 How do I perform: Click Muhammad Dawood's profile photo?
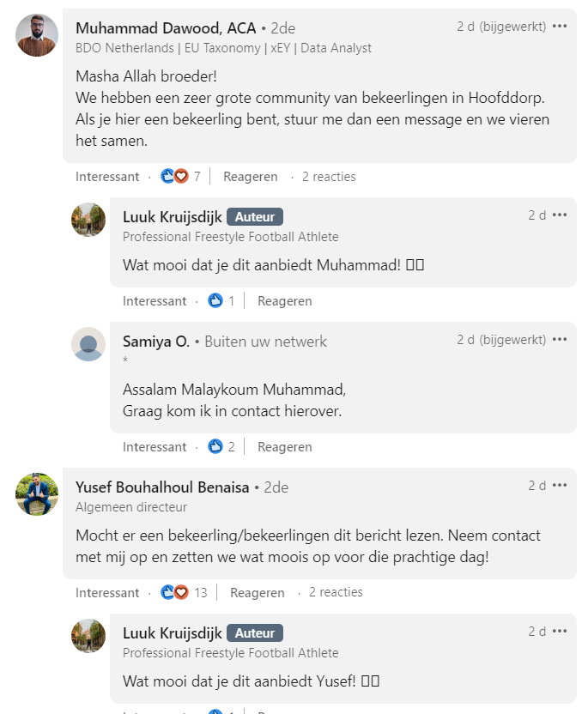pyautogui.click(x=37, y=35)
